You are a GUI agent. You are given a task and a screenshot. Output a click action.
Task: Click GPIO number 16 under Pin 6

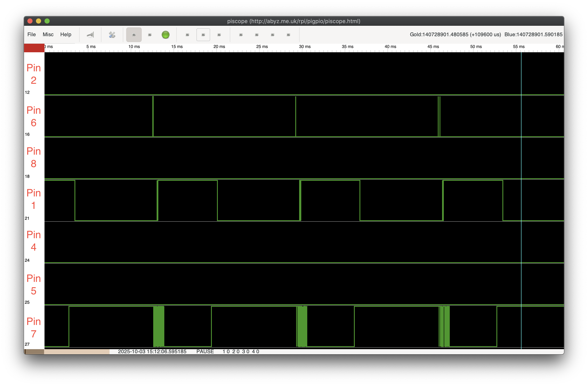pyautogui.click(x=27, y=135)
